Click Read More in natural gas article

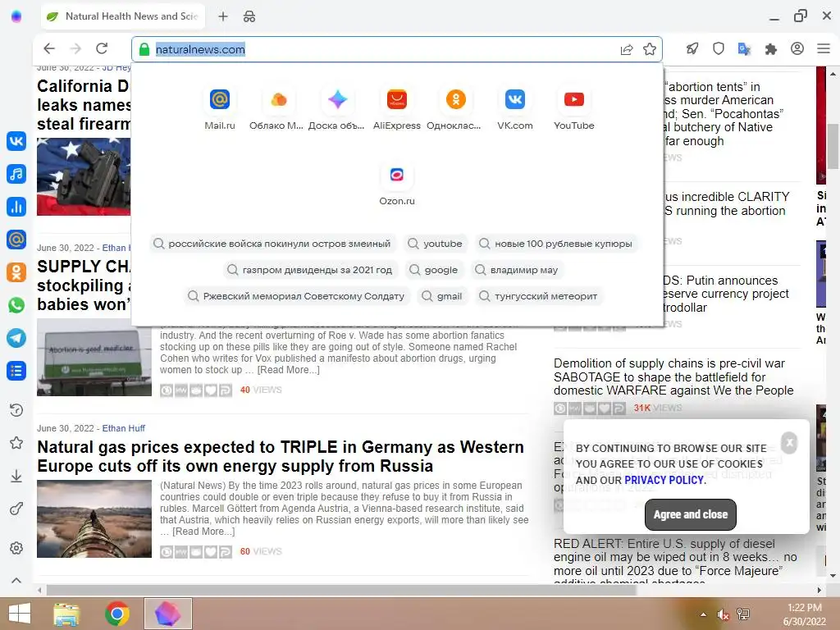[x=203, y=532]
